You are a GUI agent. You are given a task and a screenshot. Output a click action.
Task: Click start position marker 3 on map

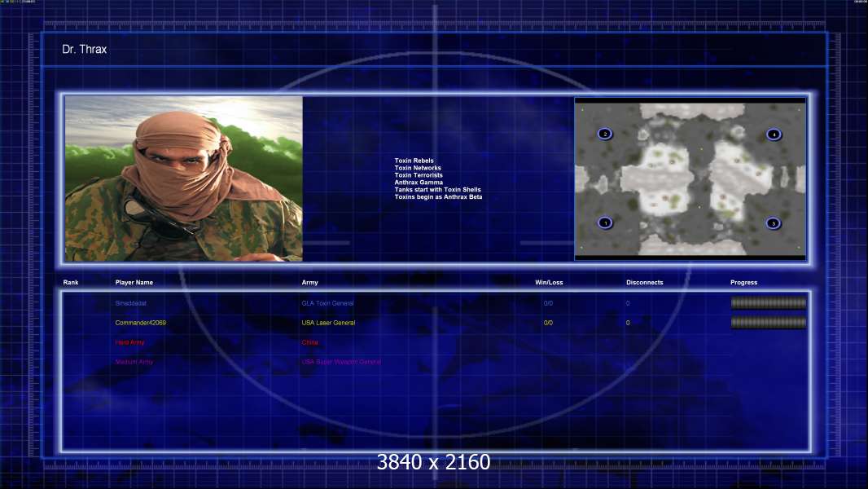pyautogui.click(x=774, y=223)
